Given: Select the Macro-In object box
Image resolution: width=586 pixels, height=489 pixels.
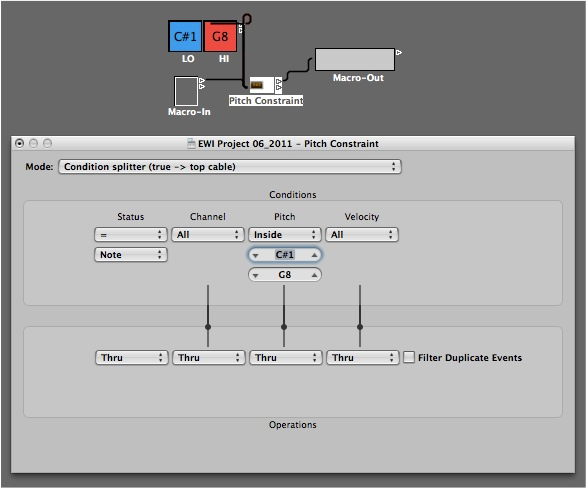Looking at the screenshot, I should tap(186, 91).
